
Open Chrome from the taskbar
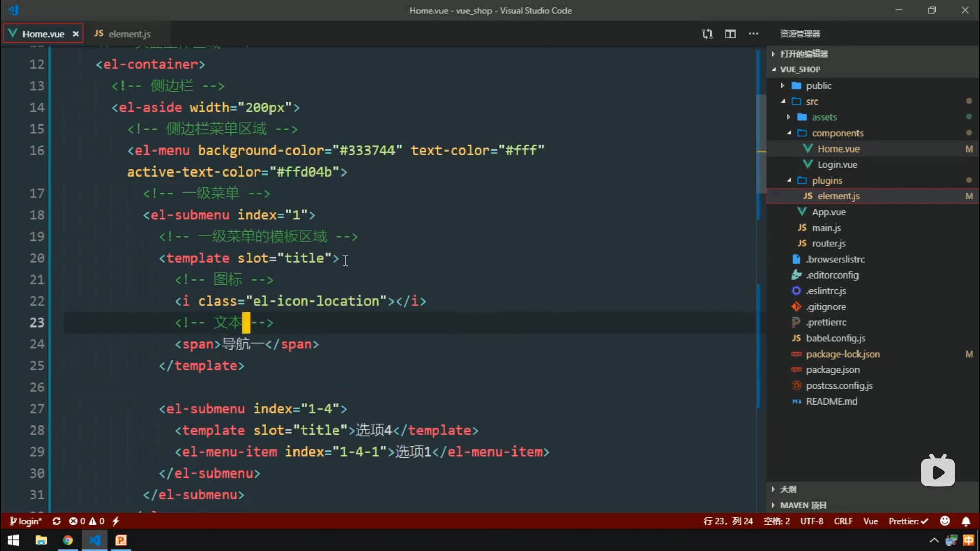68,540
